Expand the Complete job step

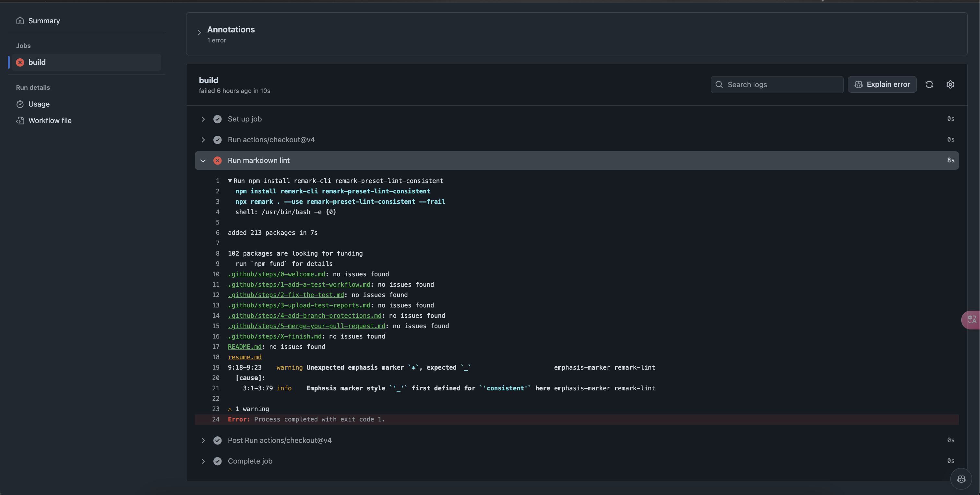pyautogui.click(x=203, y=461)
